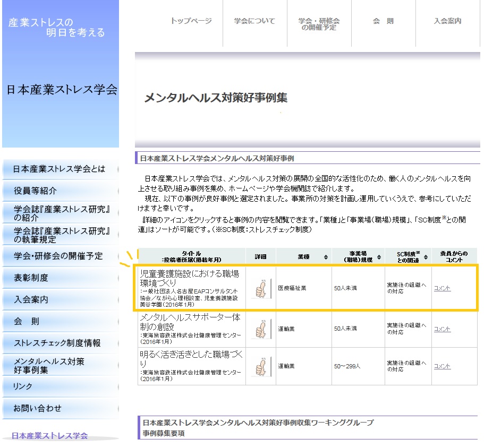This screenshot has width=484, height=448.
Task: Open コメント link for 児童養護施設 row
Action: (442, 288)
